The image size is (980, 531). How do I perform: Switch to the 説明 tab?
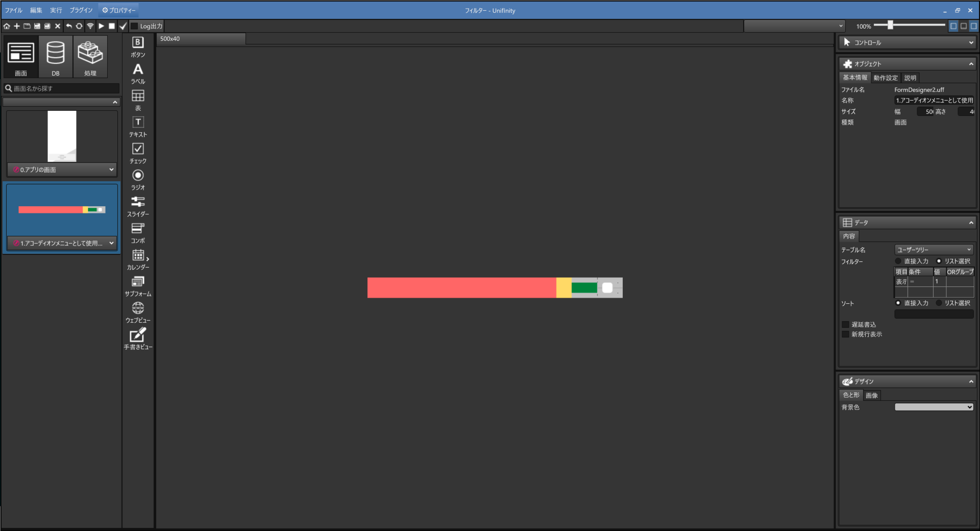[910, 78]
